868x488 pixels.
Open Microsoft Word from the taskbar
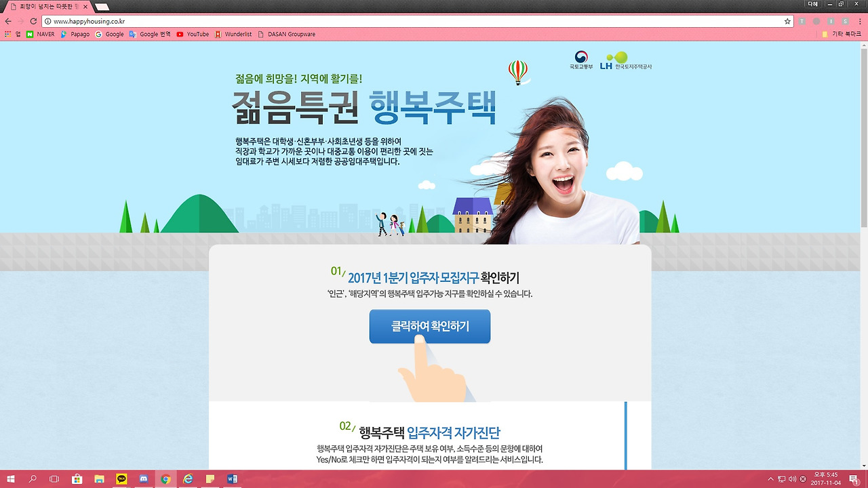232,480
